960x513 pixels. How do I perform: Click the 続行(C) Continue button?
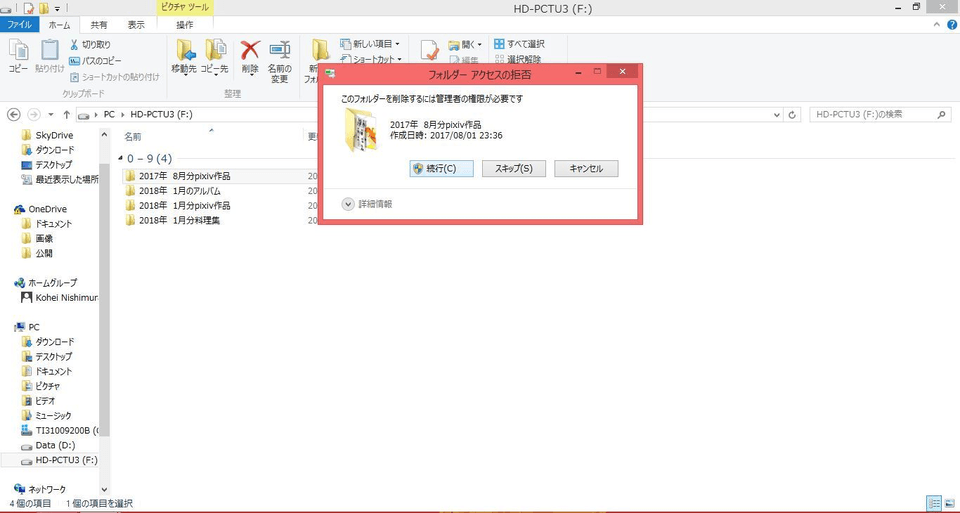pyautogui.click(x=441, y=168)
